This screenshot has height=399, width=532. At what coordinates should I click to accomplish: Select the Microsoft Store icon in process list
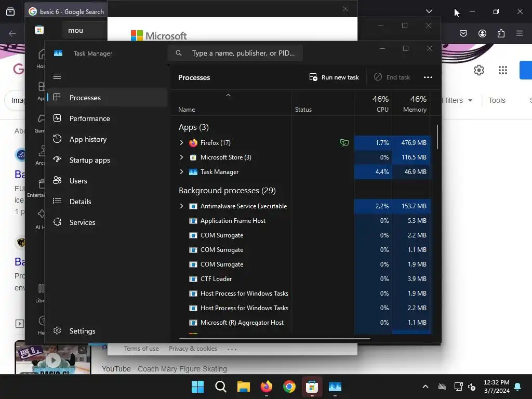coord(193,157)
